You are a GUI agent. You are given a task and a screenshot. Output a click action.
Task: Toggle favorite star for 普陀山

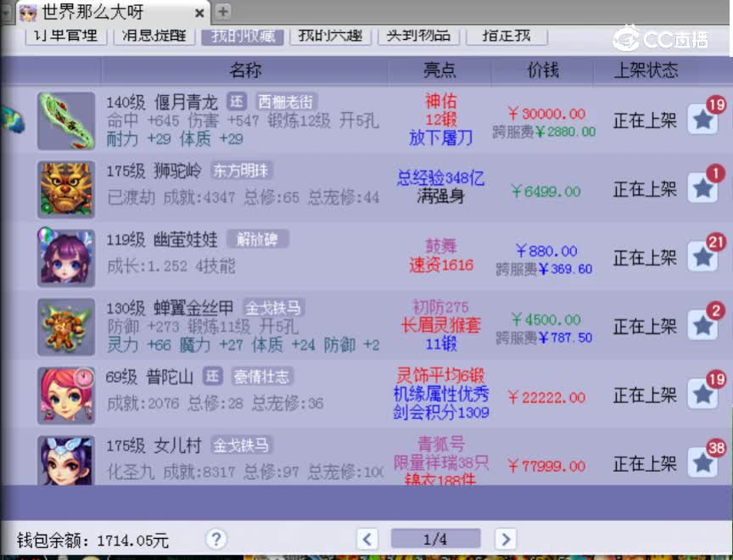(x=702, y=394)
